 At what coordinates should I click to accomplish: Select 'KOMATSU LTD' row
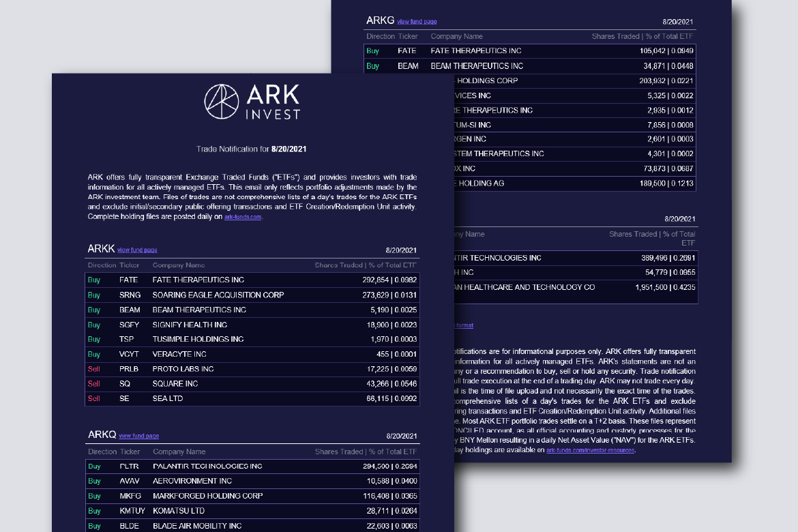(252, 511)
